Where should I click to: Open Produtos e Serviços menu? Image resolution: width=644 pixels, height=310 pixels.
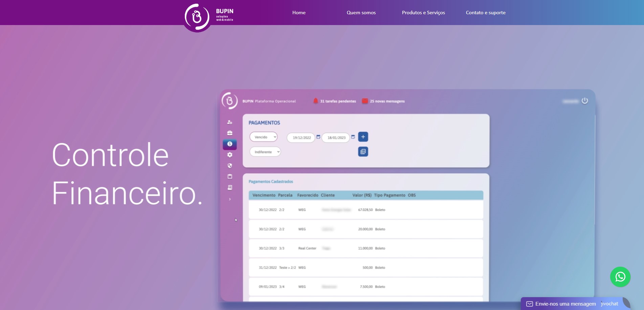pos(423,13)
